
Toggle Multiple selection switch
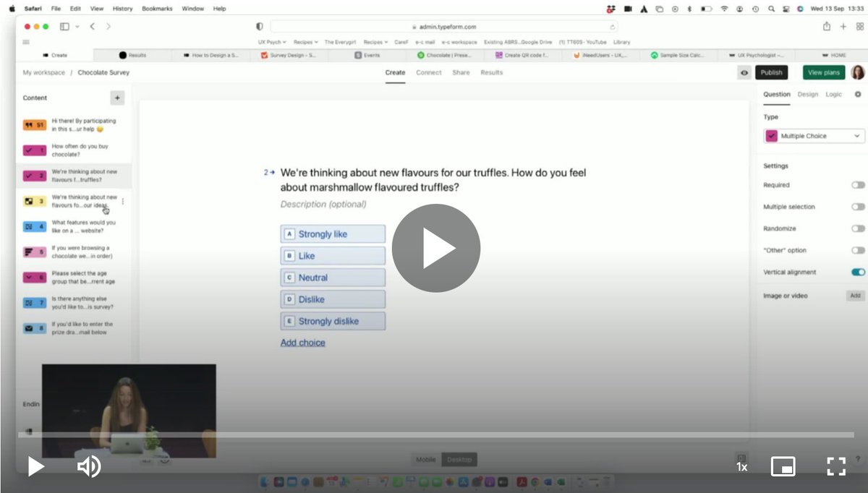tap(858, 207)
